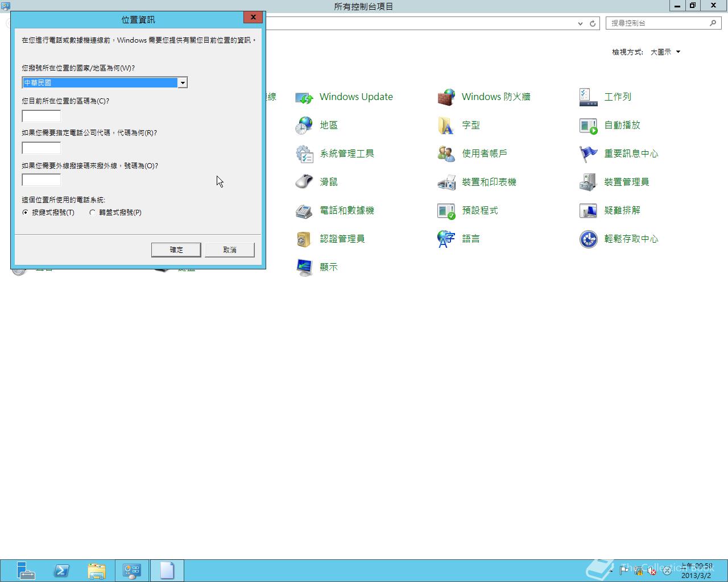The image size is (728, 582).
Task: Open the 系統管理工具 icon
Action: coord(304,154)
